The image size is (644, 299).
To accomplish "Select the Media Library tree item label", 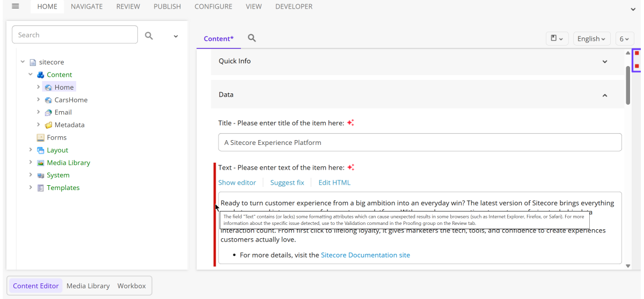I will 69,163.
